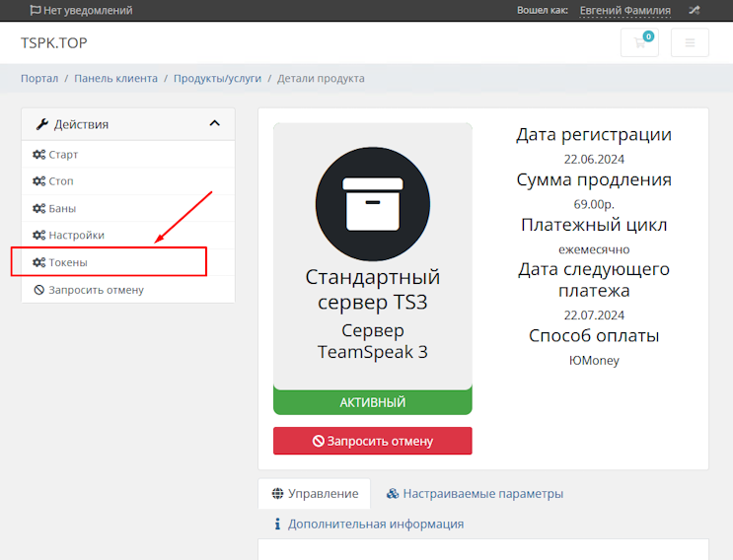Click the wrench icon beside Действия
The image size is (733, 560).
click(42, 124)
